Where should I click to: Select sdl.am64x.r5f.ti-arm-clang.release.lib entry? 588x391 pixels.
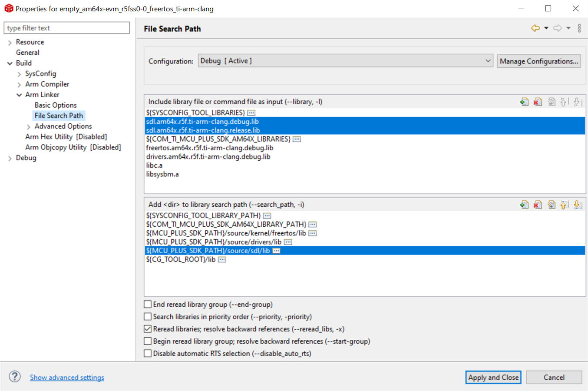pos(365,130)
